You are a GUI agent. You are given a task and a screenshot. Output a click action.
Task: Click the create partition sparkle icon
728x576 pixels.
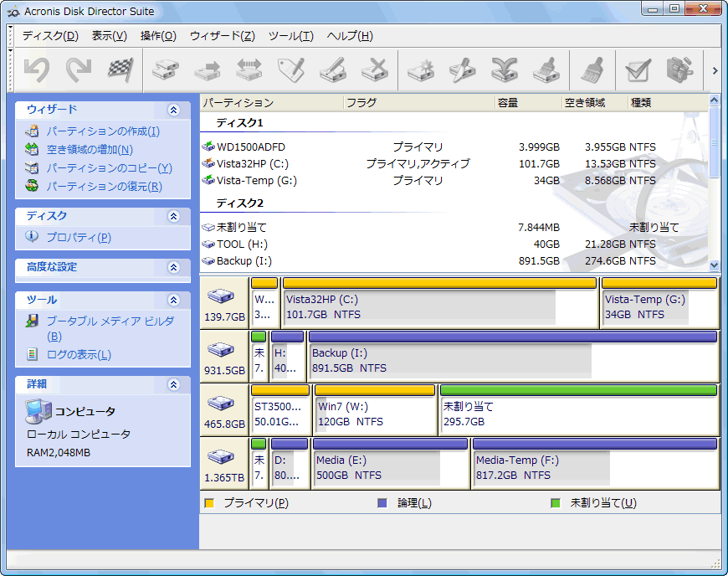421,70
